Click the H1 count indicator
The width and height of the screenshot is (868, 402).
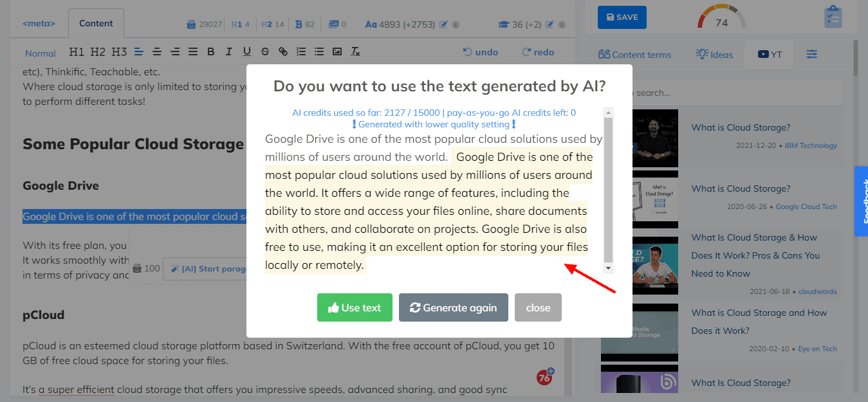click(240, 24)
